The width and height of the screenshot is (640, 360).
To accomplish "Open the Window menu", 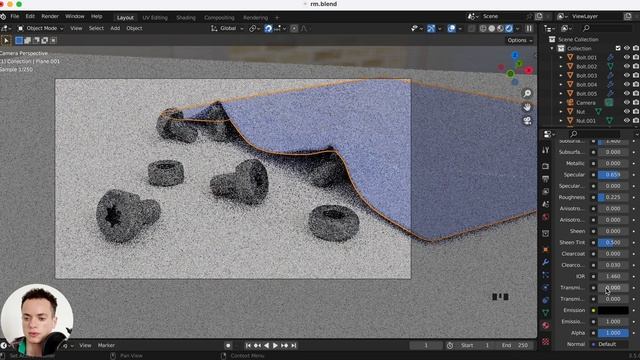I will pyautogui.click(x=75, y=16).
